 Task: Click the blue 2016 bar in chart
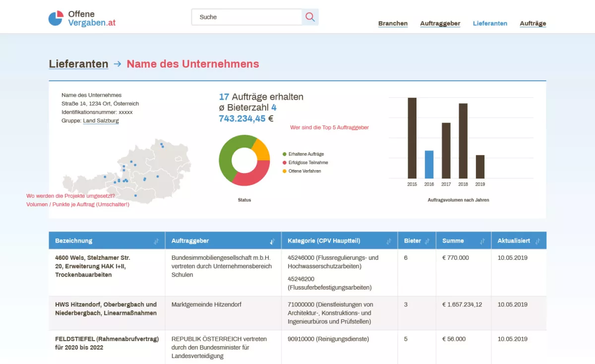tap(429, 164)
